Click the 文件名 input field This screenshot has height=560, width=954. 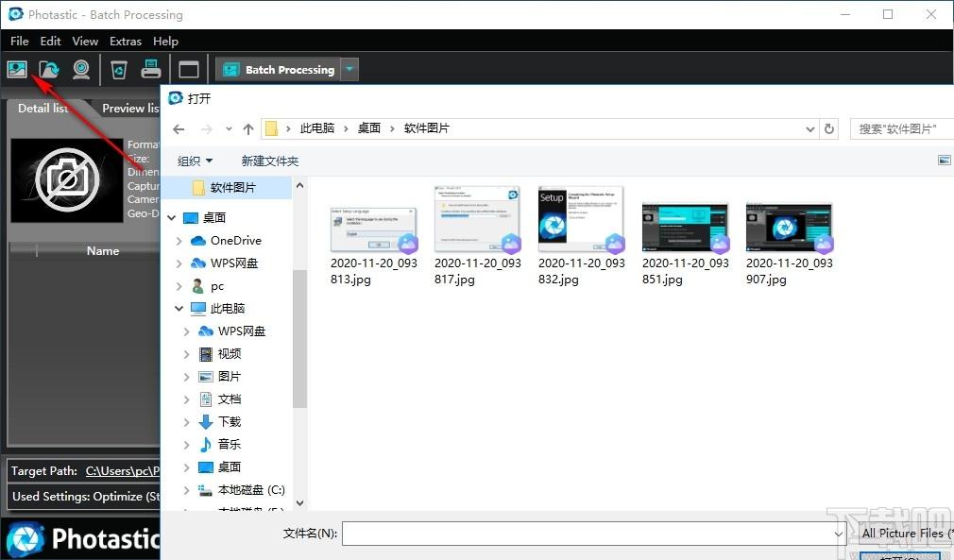[x=588, y=534]
